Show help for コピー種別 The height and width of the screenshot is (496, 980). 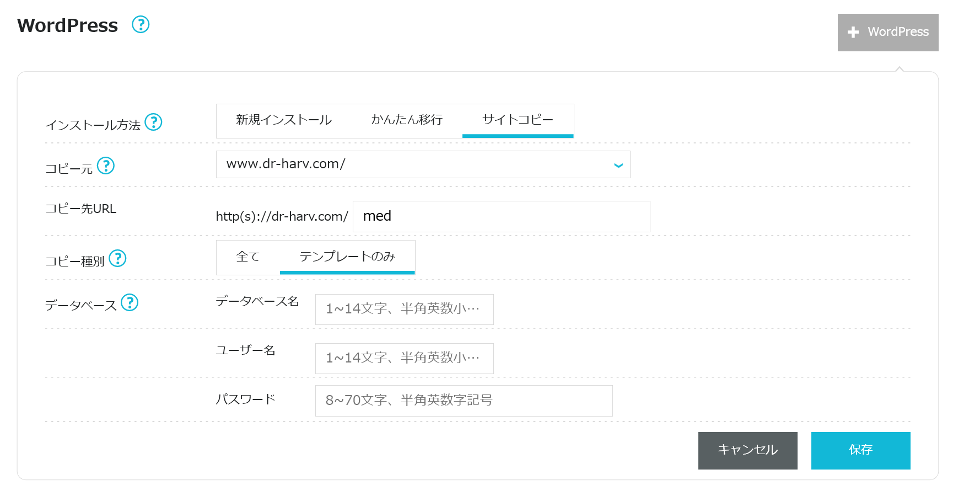tap(117, 258)
